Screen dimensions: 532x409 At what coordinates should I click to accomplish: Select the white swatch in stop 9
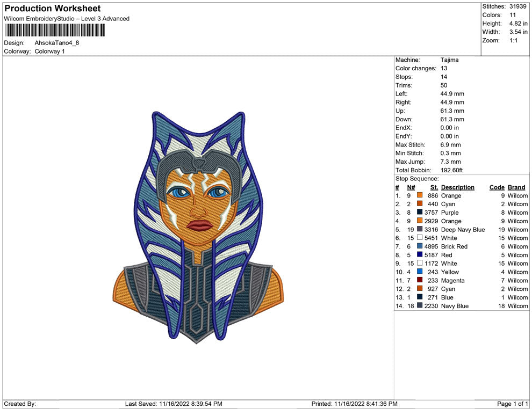coord(420,263)
